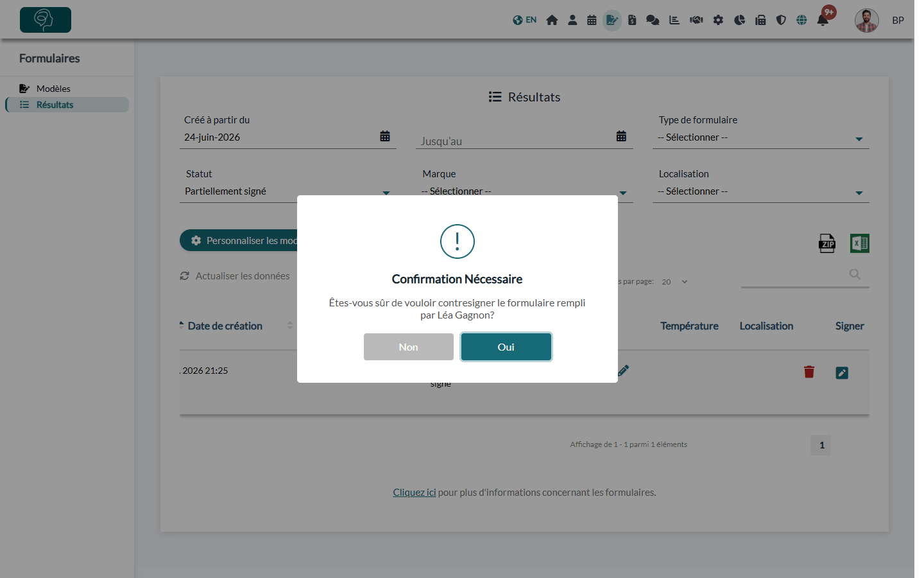Open the pie chart analytics icon
The width and height of the screenshot is (924, 578).
[740, 20]
